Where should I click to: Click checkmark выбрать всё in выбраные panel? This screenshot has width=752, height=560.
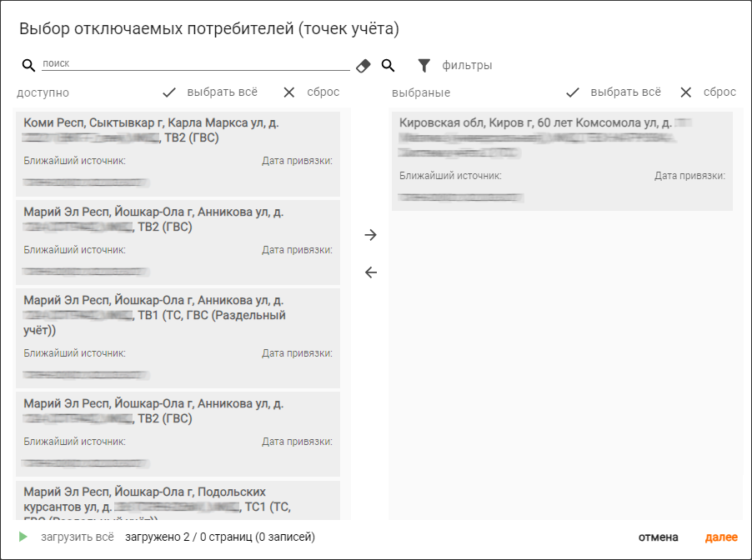(x=573, y=92)
